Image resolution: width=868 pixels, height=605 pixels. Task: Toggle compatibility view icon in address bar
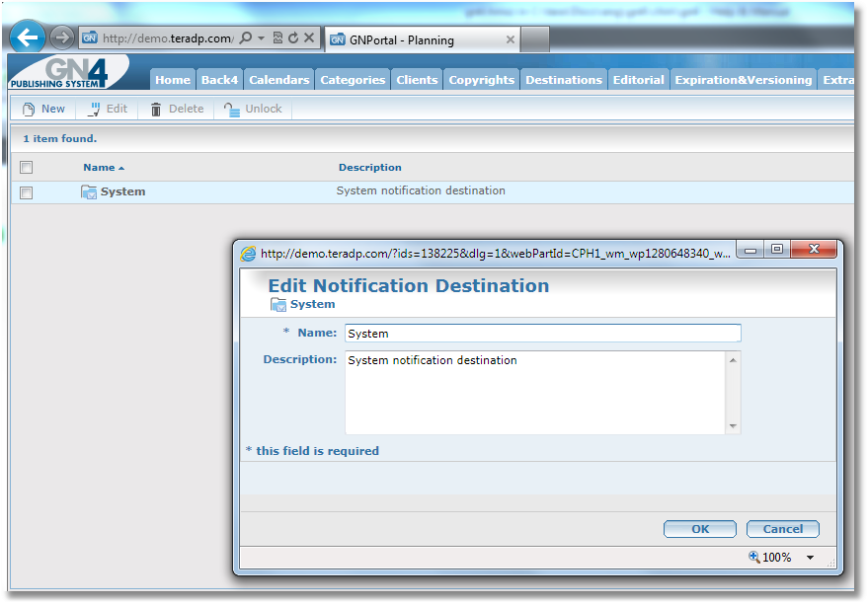click(x=277, y=38)
